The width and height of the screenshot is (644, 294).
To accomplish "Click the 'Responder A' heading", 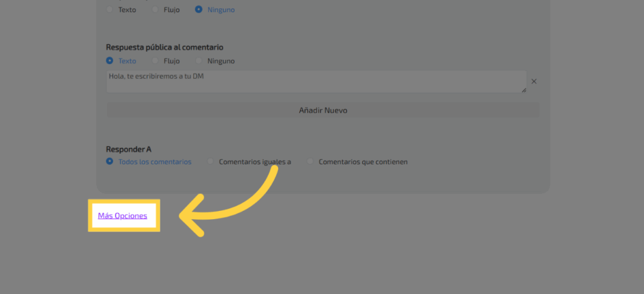I will click(x=129, y=149).
